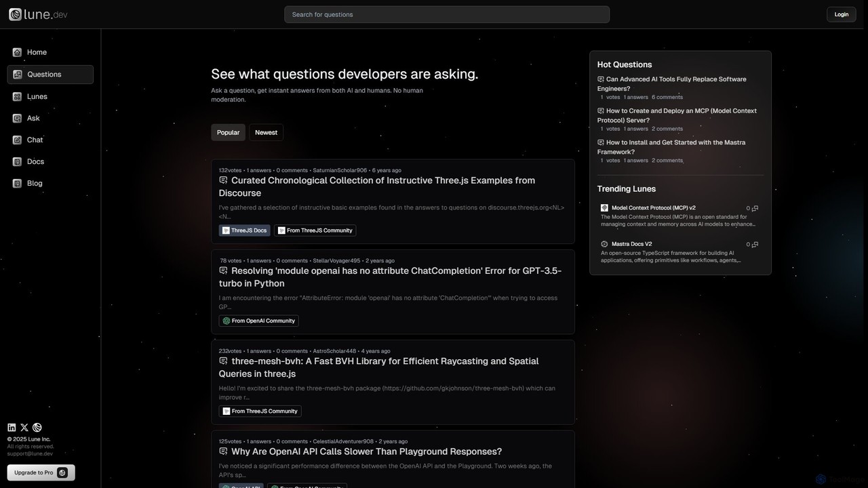Click question icon beside Why Are OpenAI API Calls
This screenshot has height=488, width=868.
point(223,451)
